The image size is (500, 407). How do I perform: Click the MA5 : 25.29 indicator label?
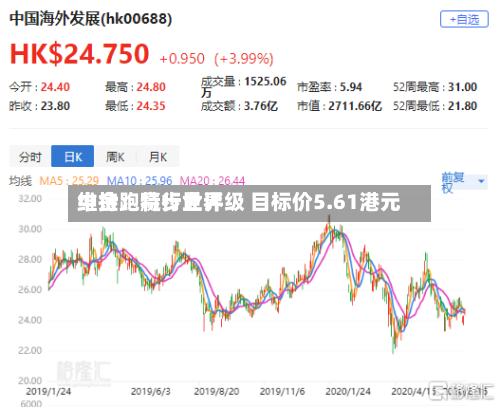click(69, 181)
